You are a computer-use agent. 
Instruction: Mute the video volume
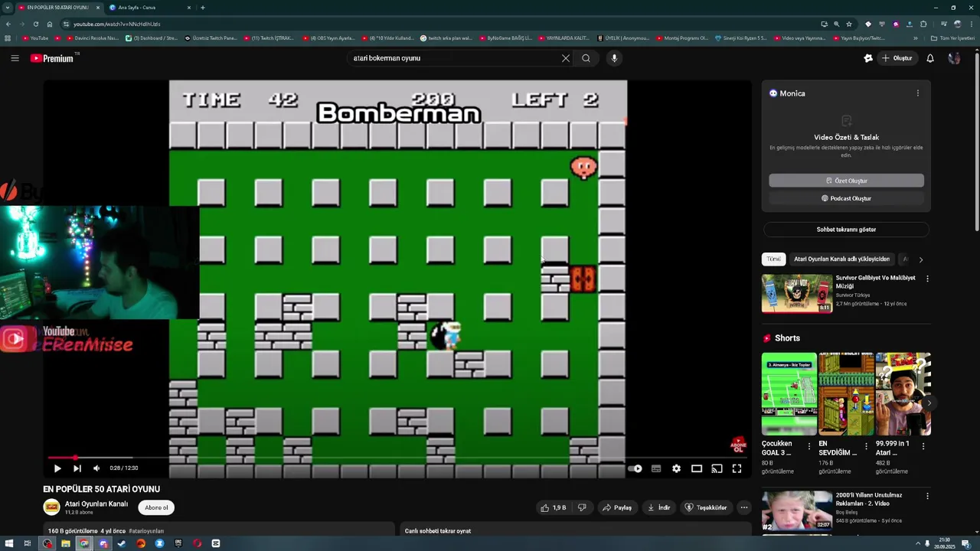96,468
